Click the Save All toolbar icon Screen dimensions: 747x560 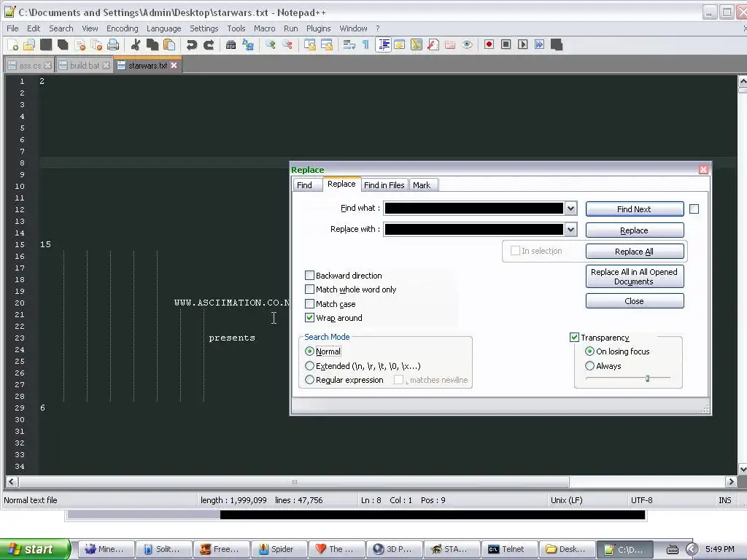pyautogui.click(x=63, y=44)
